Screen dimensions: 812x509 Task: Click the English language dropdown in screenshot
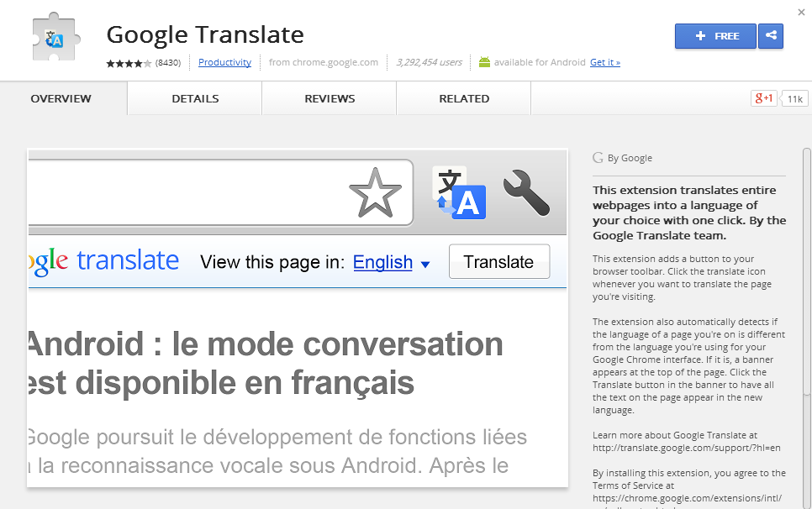391,262
